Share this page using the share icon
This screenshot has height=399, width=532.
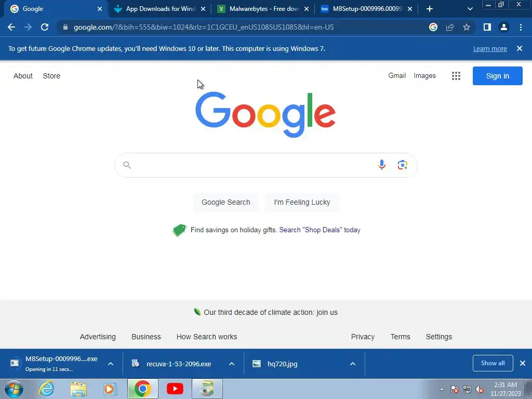450,27
